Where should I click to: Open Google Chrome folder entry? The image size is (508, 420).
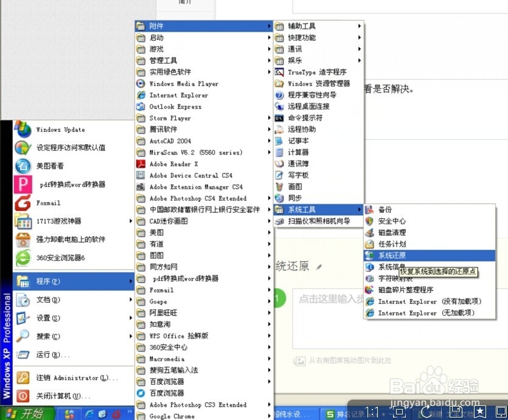[204, 416]
